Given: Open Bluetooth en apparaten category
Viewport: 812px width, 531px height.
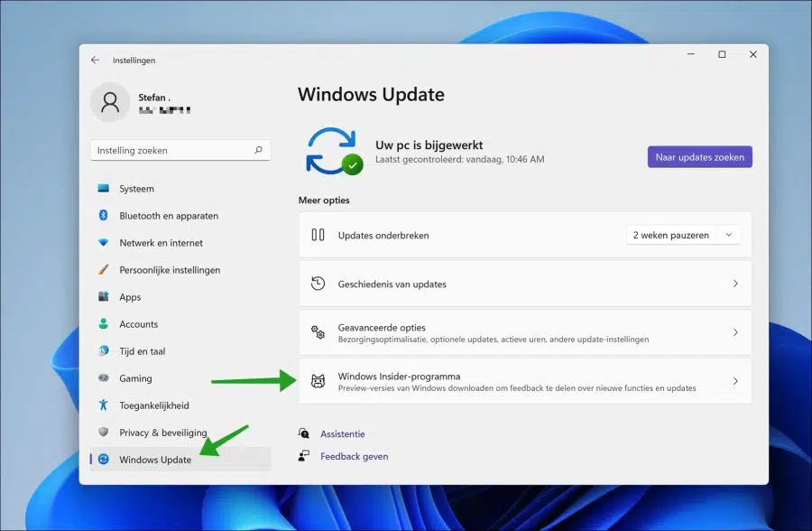Looking at the screenshot, I should click(180, 215).
